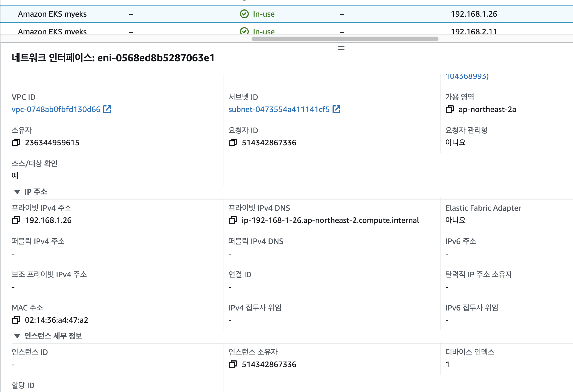Select the row with IP 192.168.1.26
This screenshot has width=573, height=392.
tap(474, 14)
